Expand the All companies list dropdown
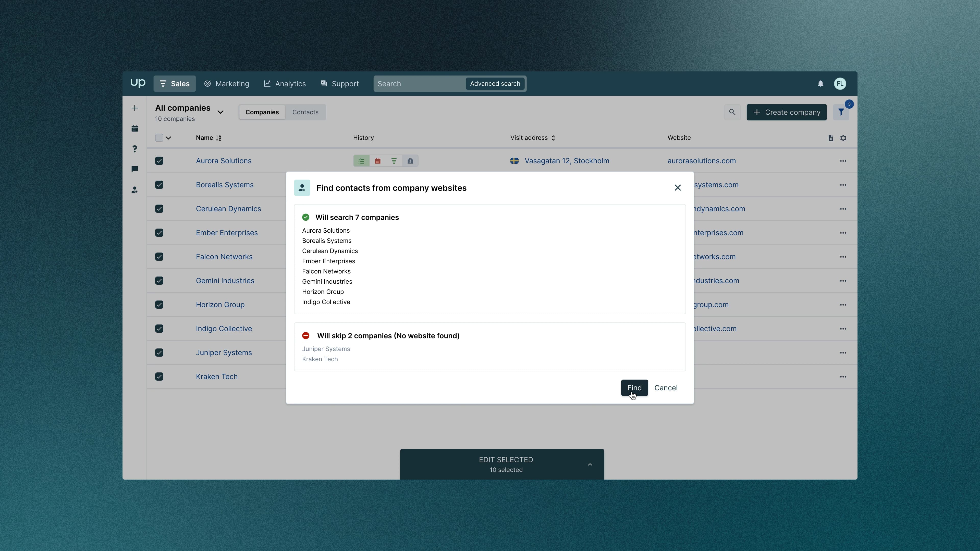The image size is (980, 551). (220, 112)
